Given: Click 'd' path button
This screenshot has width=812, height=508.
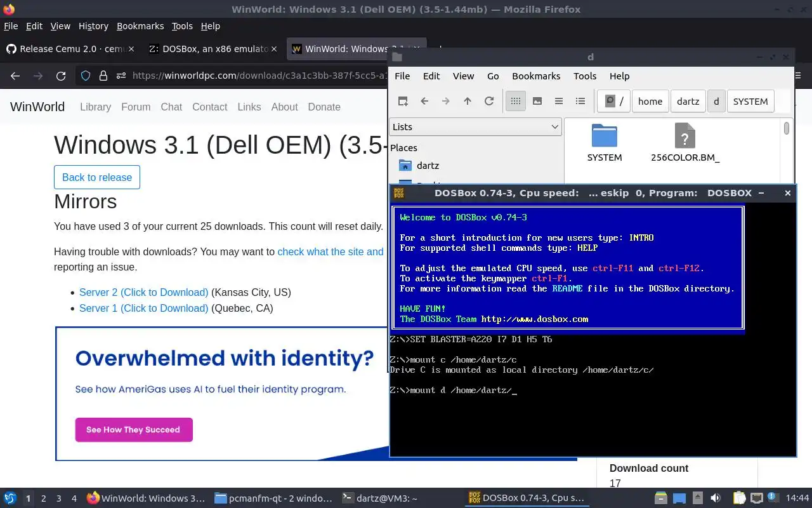Looking at the screenshot, I should click(x=716, y=101).
